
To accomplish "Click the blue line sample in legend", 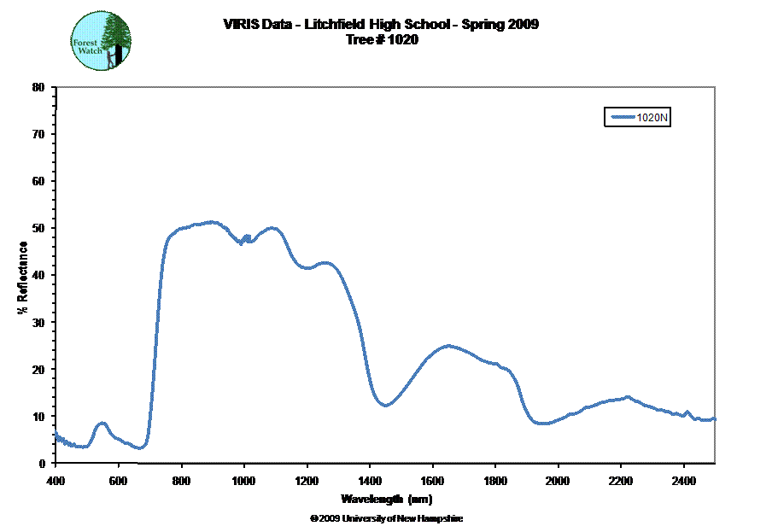I will (621, 119).
